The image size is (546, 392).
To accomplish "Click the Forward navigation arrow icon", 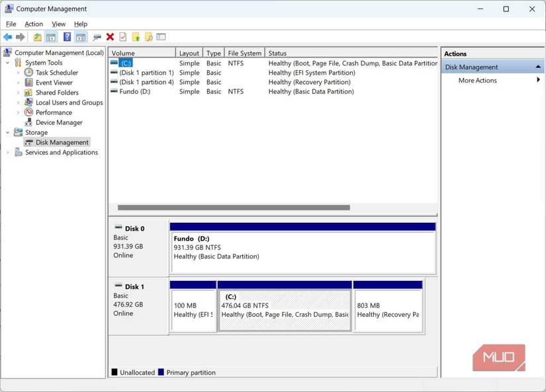I will point(20,37).
